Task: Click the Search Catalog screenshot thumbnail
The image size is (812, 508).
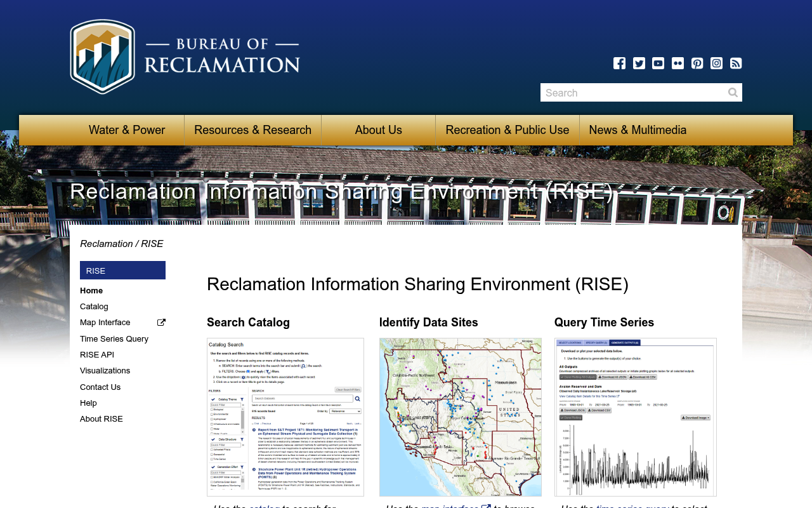Action: coord(285,417)
